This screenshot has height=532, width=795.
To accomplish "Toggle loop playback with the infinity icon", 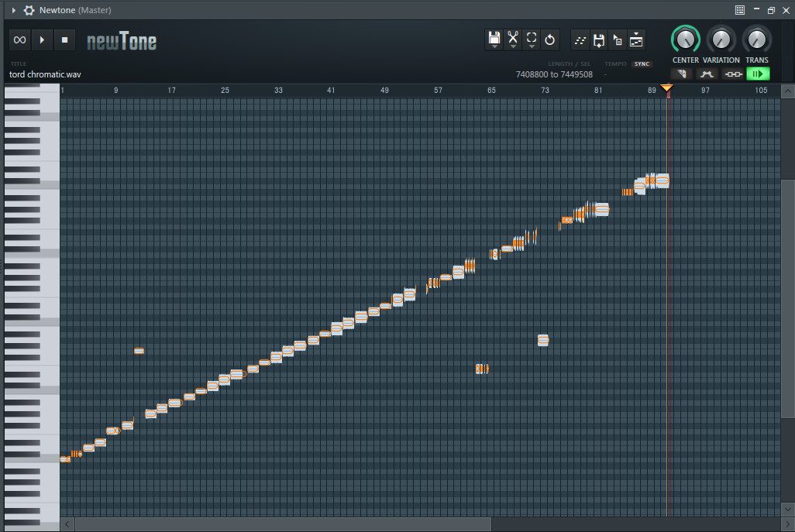I will (x=19, y=39).
